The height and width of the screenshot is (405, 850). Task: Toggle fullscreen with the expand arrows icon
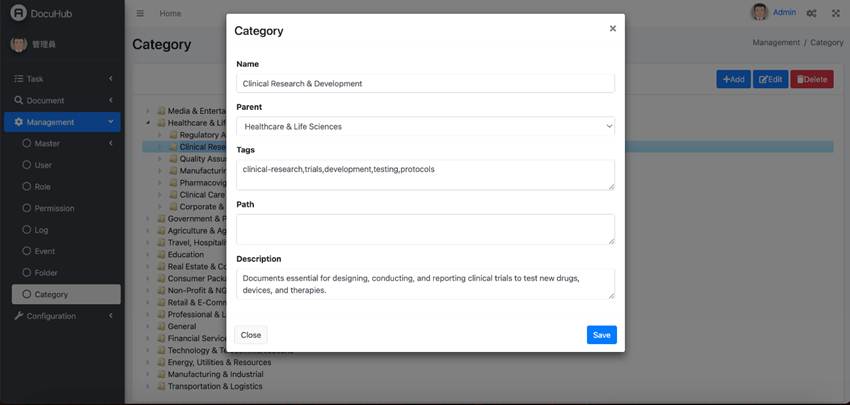pos(835,13)
